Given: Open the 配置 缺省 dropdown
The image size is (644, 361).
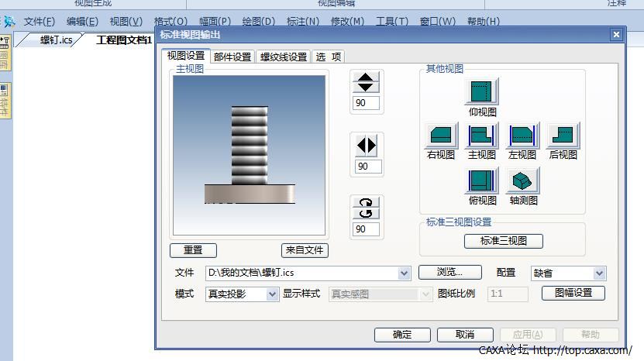Looking at the screenshot, I should click(x=599, y=273).
